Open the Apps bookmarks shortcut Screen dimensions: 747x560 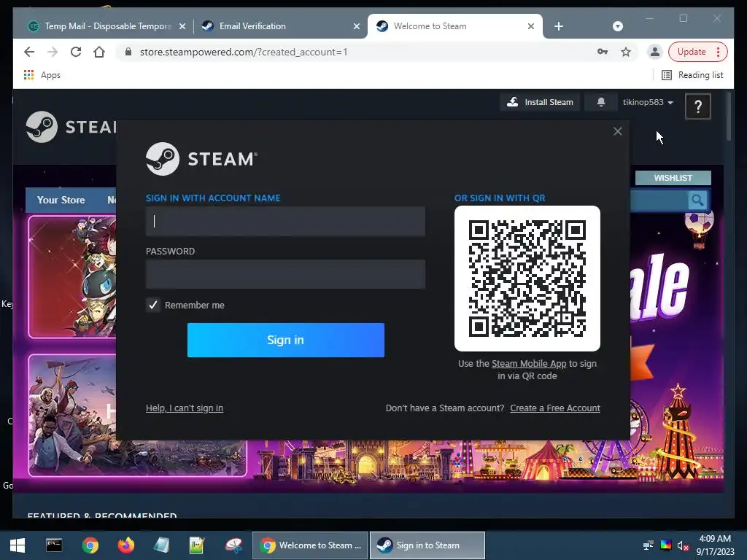point(42,75)
